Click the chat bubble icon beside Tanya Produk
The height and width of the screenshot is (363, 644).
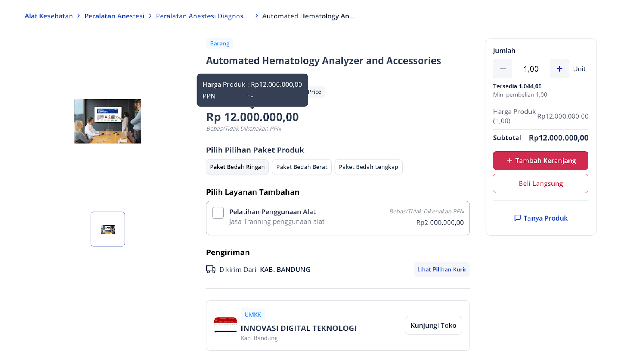(518, 218)
